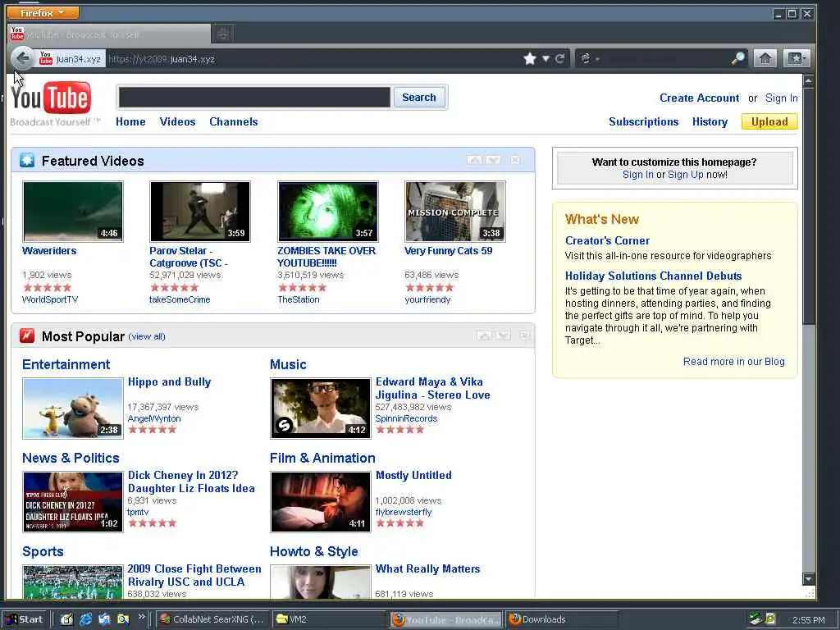Close the Most Popular module
Viewport: 840px width, 630px height.
pyautogui.click(x=524, y=336)
